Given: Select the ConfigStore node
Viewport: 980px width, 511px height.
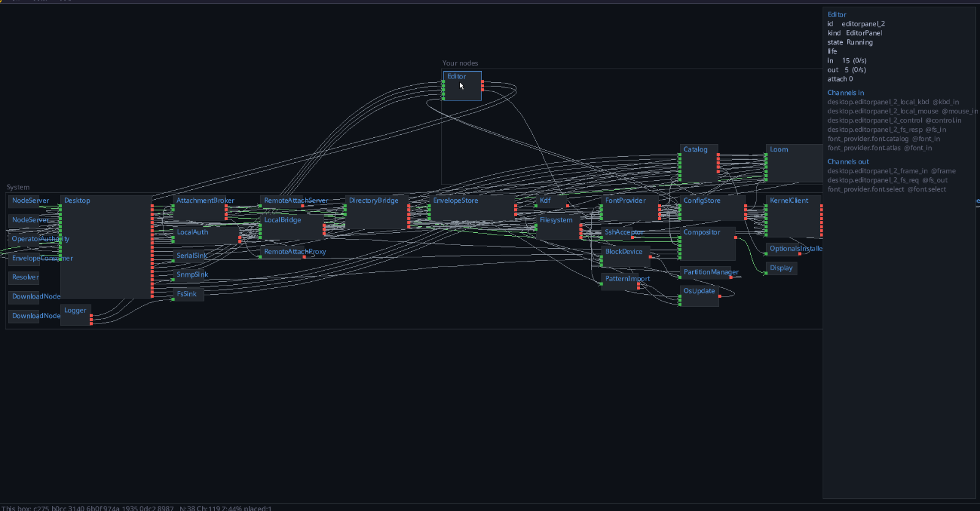Looking at the screenshot, I should click(x=713, y=208).
